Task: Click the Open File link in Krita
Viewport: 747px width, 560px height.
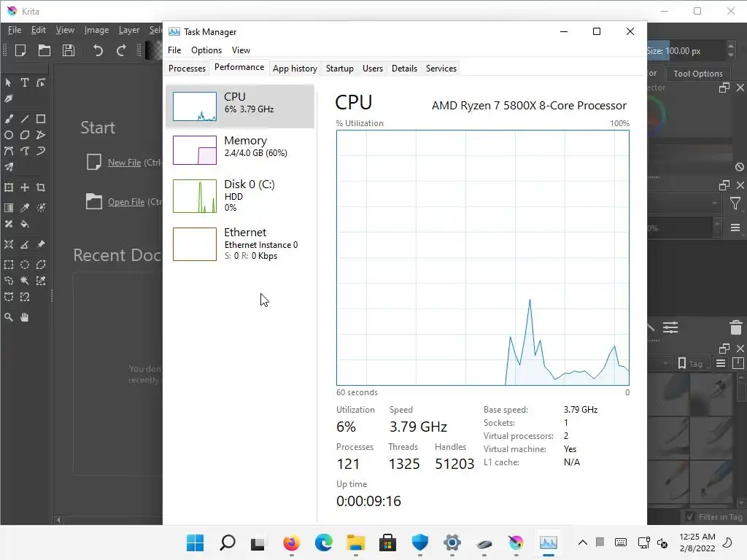Action: (x=126, y=202)
